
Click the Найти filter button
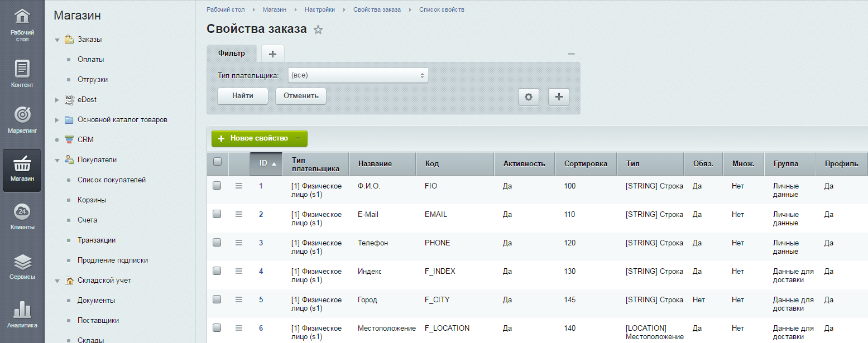click(243, 96)
